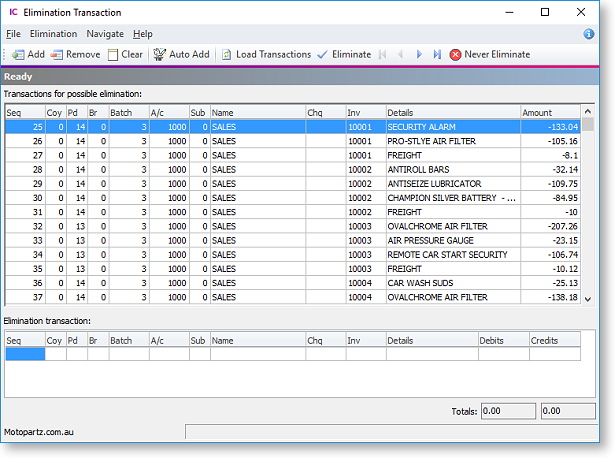Go to the last record arrow

click(x=437, y=54)
